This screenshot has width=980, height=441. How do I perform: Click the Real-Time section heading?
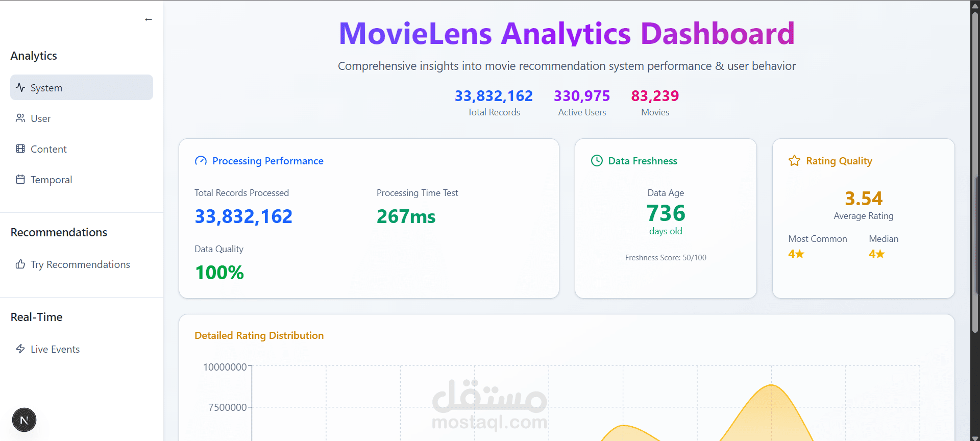(36, 317)
